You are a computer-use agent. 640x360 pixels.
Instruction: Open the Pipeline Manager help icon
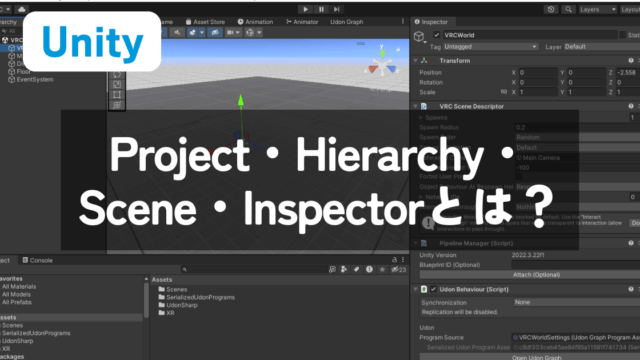[x=631, y=243]
